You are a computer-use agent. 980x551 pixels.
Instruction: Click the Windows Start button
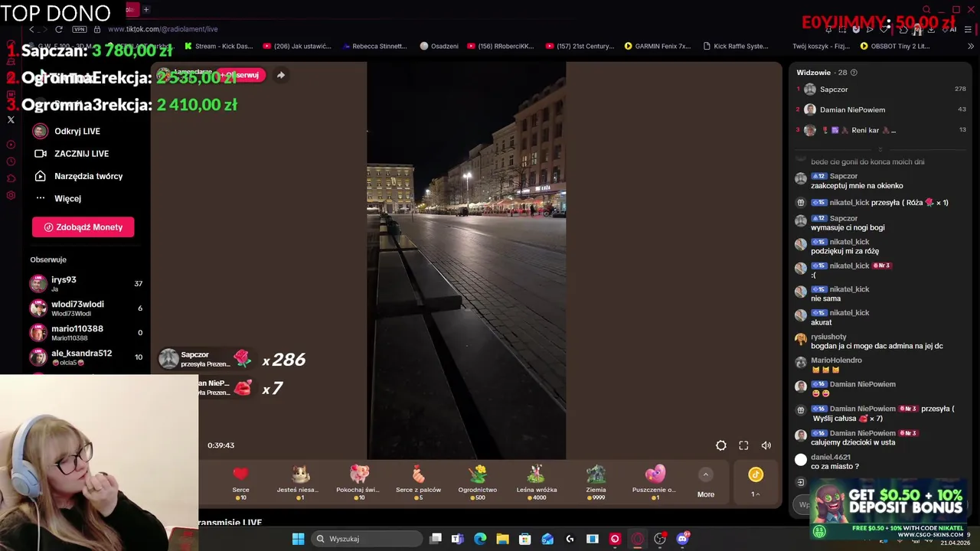(298, 539)
